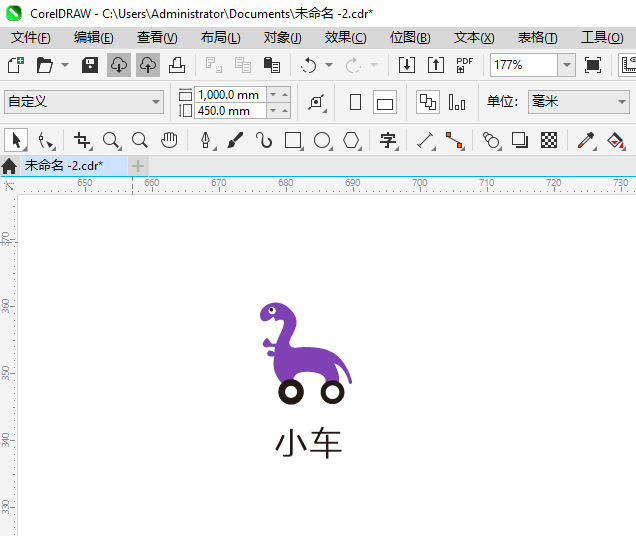Select the Blend effects tool
This screenshot has width=636, height=536.
pyautogui.click(x=491, y=141)
